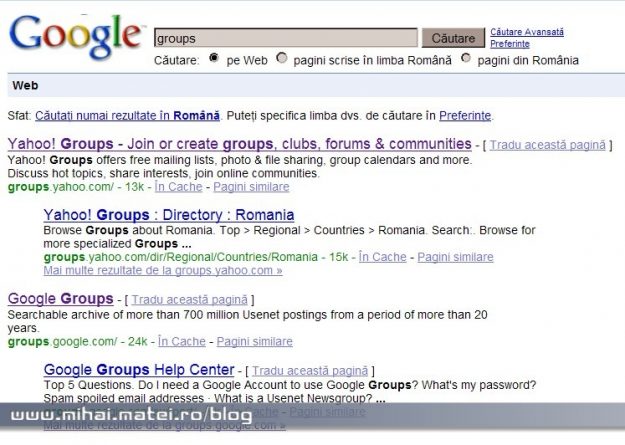Open Yahoo! Groups Directory Romania result
Image resolution: width=625 pixels, height=445 pixels.
169,215
